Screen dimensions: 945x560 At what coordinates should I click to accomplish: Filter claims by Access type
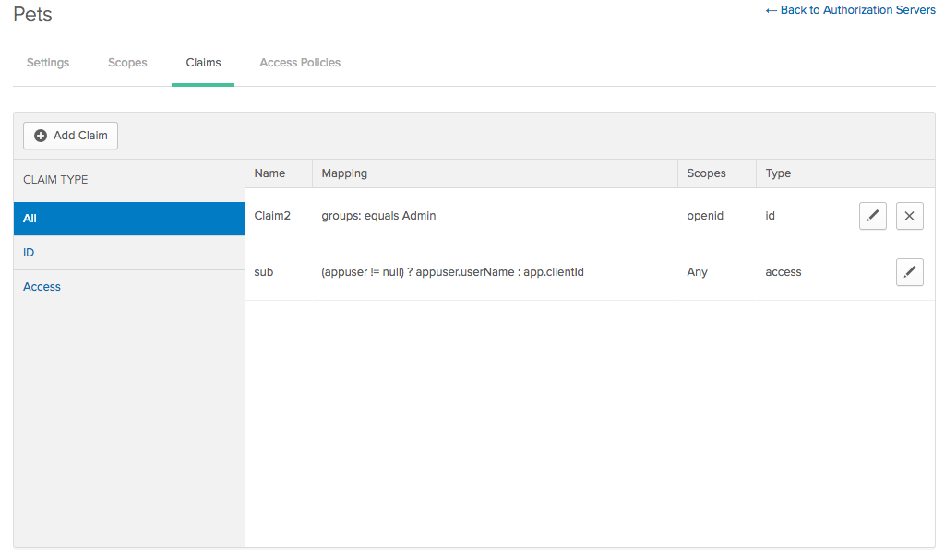(129, 287)
